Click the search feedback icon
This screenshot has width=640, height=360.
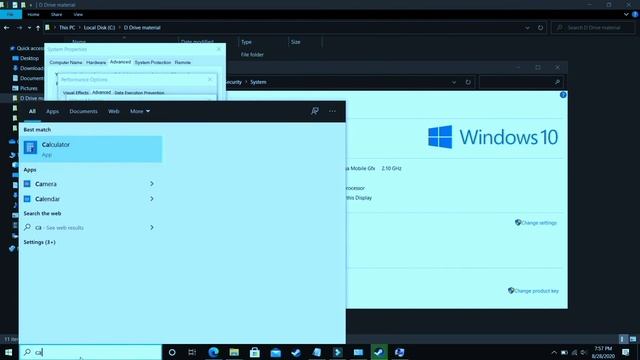(x=315, y=111)
